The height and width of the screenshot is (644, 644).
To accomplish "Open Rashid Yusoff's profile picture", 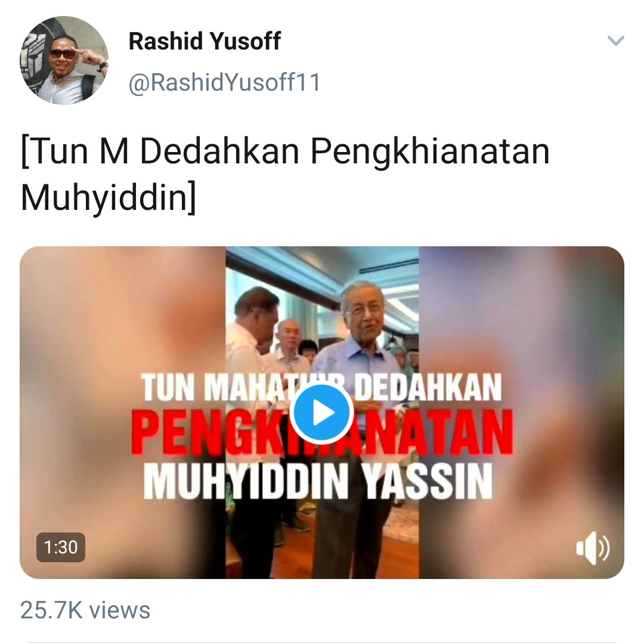I will [64, 60].
